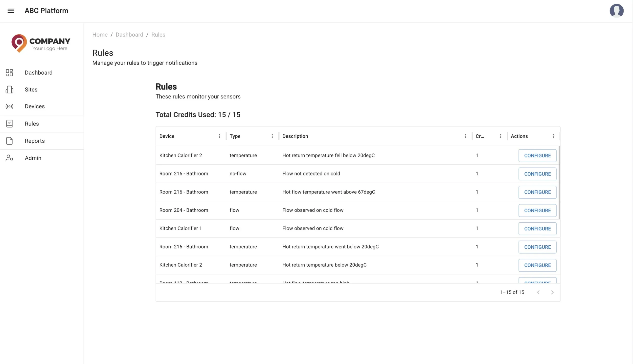Configure the 'fell below 20degC' rule
Image resolution: width=633 pixels, height=364 pixels.
pos(537,155)
